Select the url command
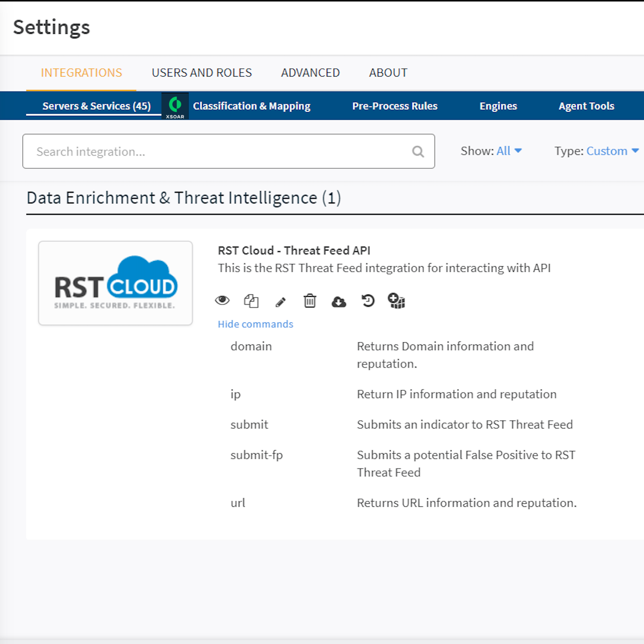The width and height of the screenshot is (644, 644). [x=238, y=503]
